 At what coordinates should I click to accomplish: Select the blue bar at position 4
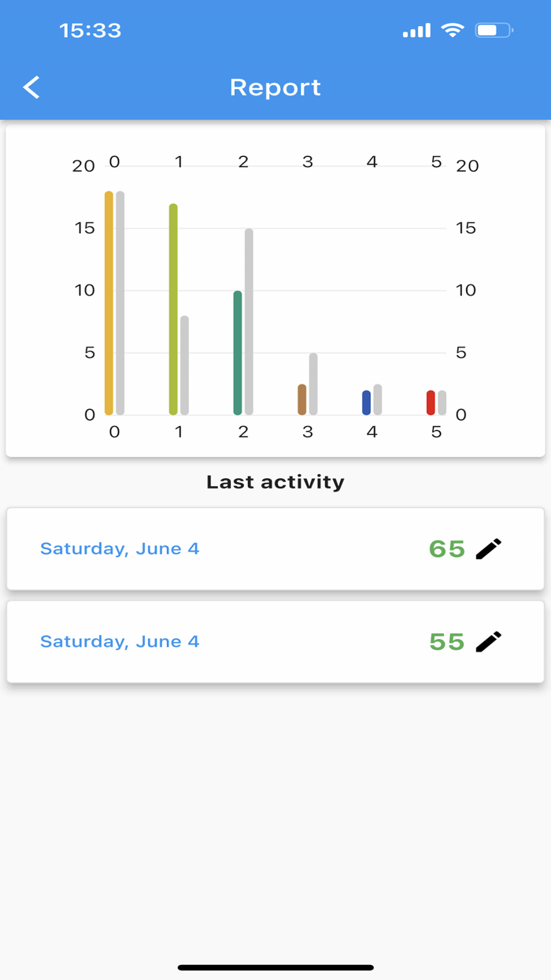pyautogui.click(x=366, y=400)
